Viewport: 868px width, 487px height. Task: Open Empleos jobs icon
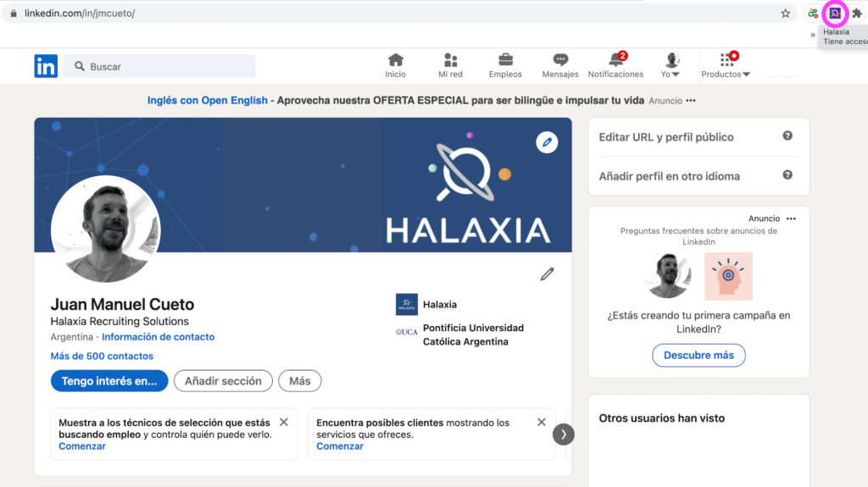[505, 66]
